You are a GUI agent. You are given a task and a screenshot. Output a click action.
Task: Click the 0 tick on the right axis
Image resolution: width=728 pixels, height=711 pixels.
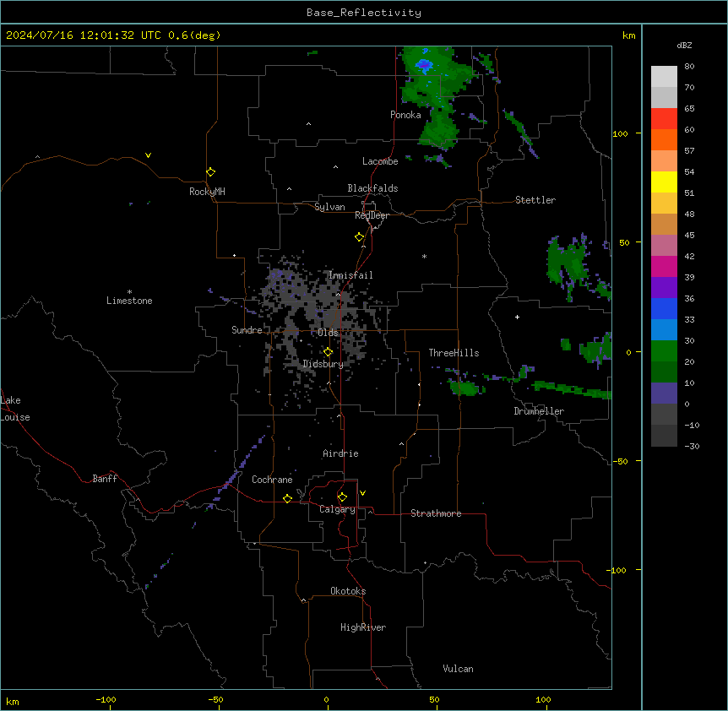(x=628, y=352)
